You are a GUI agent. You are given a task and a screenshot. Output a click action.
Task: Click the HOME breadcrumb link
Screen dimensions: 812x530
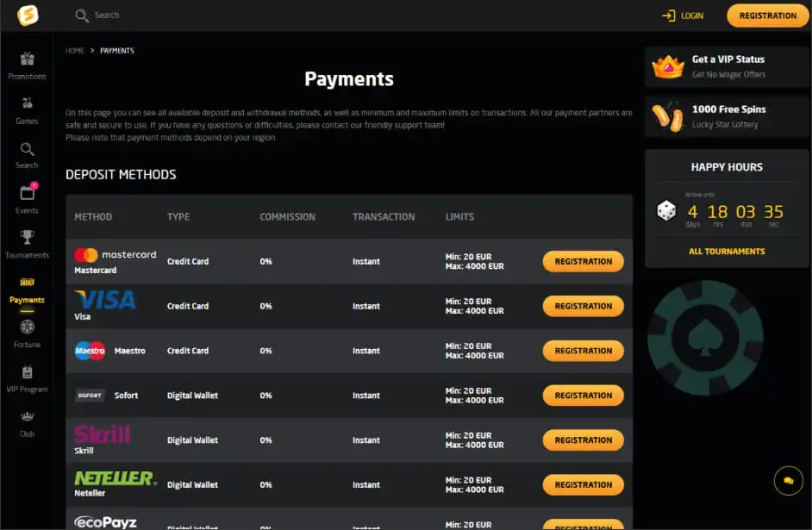point(75,51)
